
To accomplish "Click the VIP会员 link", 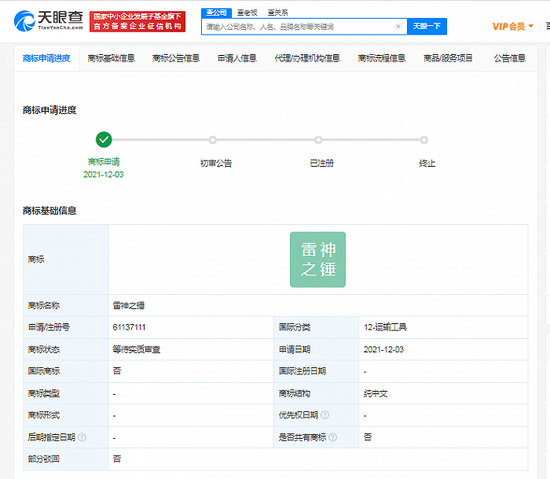I will (509, 26).
